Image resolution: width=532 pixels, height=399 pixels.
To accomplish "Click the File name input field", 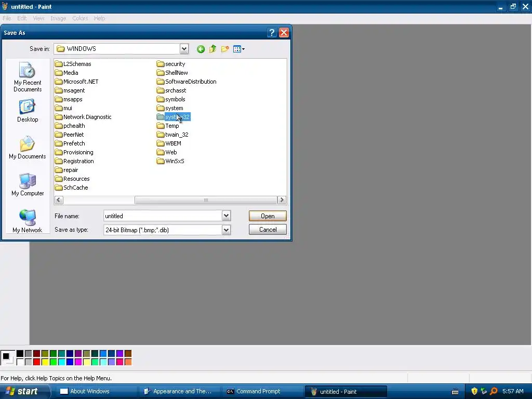I will [x=163, y=216].
